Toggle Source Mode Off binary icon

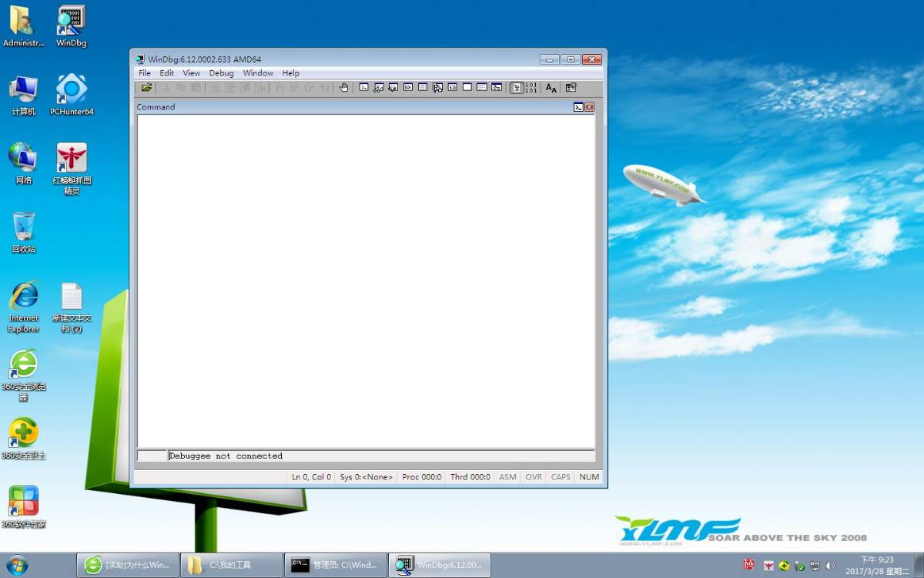(531, 87)
